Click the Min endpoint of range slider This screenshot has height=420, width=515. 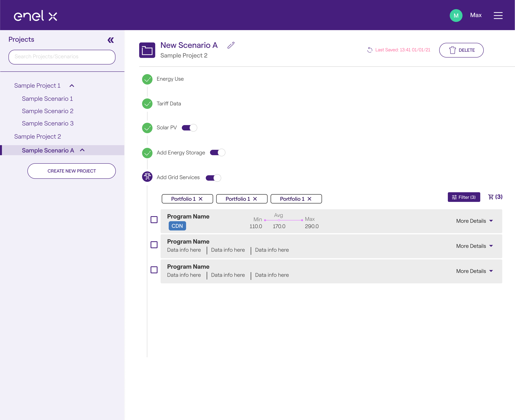tap(265, 220)
